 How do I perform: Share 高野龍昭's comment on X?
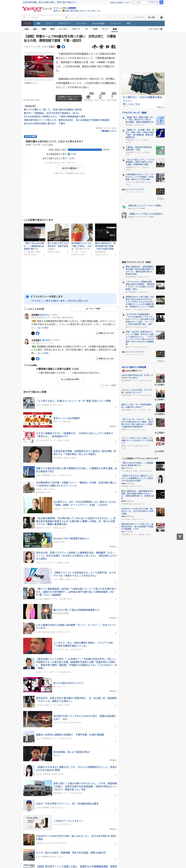click(33, 333)
